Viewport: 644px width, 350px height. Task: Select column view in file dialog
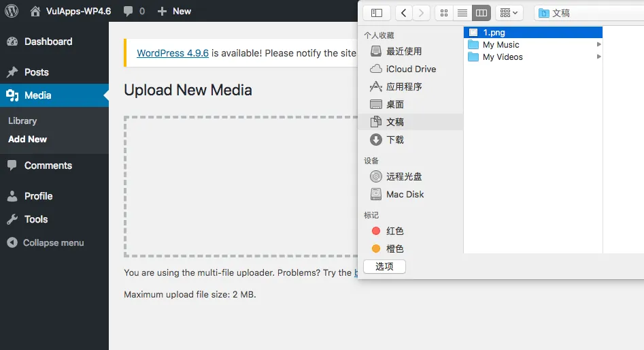[x=481, y=13]
